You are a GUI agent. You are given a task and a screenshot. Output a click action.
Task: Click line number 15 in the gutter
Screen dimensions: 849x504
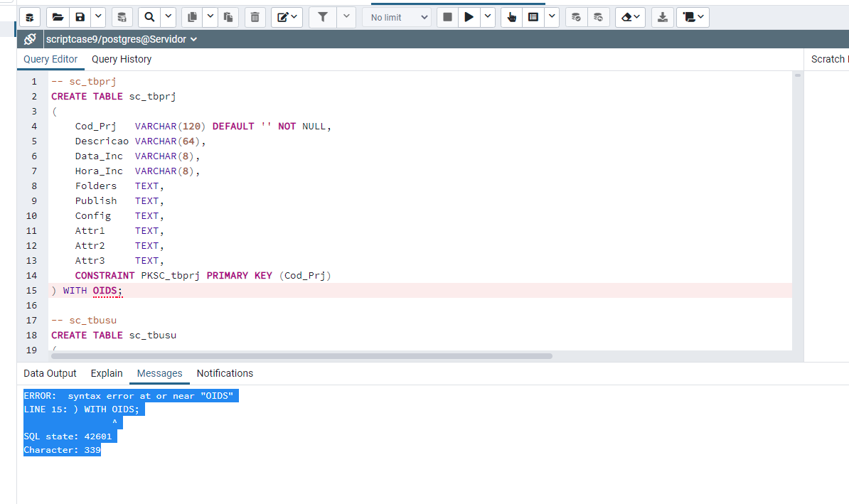(31, 290)
